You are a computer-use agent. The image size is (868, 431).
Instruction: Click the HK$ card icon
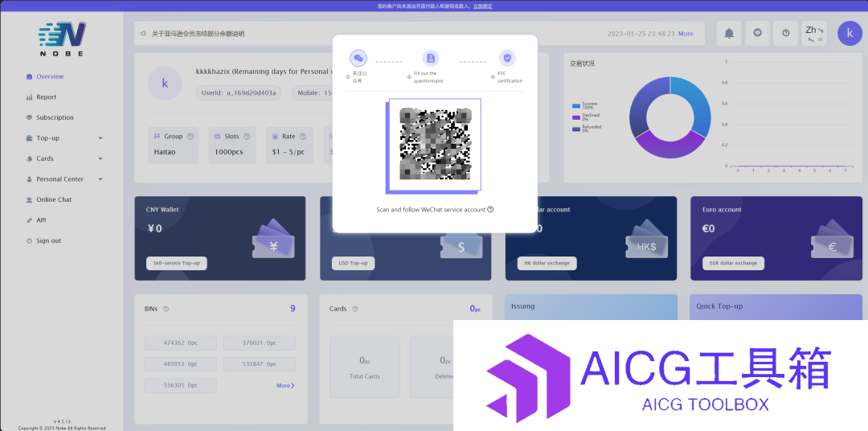tap(646, 239)
